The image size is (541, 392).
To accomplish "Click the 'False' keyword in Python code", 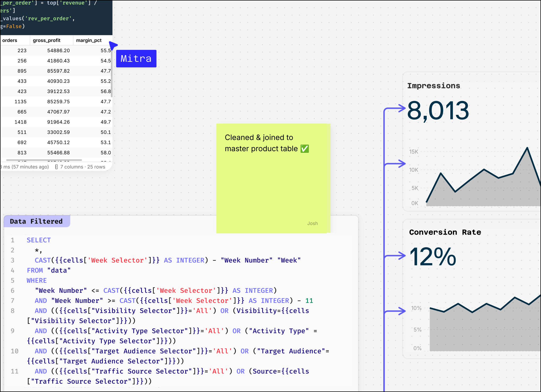I will click(14, 26).
